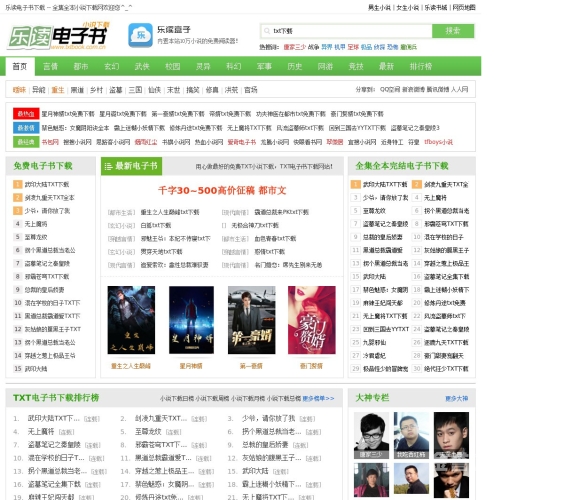564x500 pixels.
Task: Click the 乐读电子书 site logo
Action: (x=58, y=35)
